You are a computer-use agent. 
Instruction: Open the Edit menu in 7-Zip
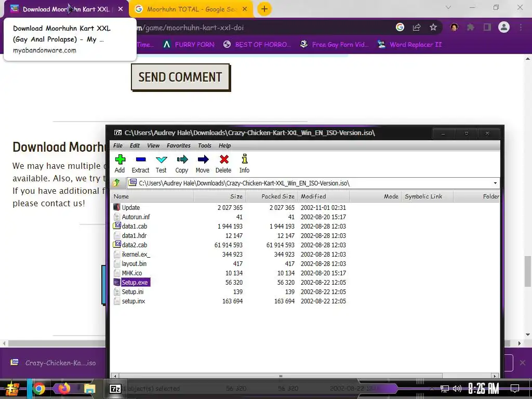(135, 145)
